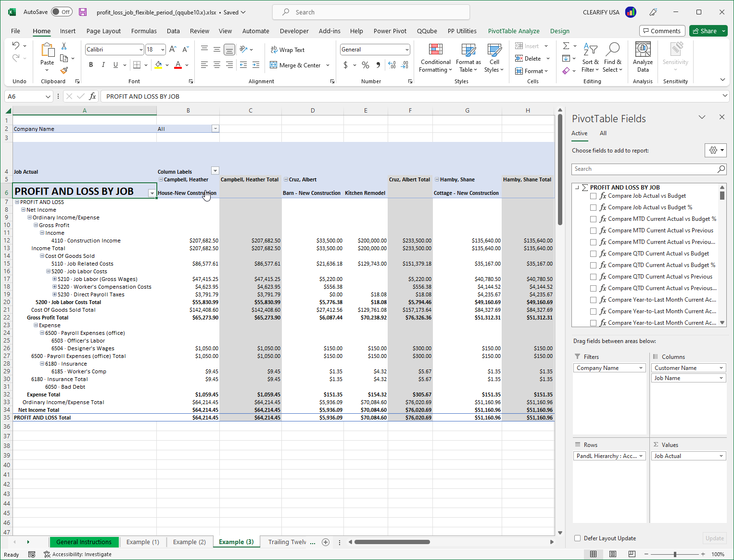Open the PivotTable Analyze ribbon tab
Image resolution: width=734 pixels, height=560 pixels.
pyautogui.click(x=513, y=31)
